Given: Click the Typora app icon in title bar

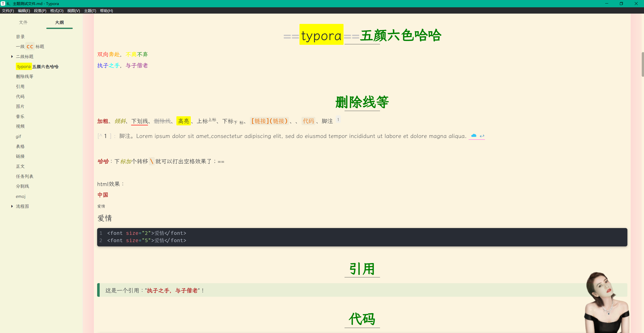Looking at the screenshot, I should click(x=3, y=4).
